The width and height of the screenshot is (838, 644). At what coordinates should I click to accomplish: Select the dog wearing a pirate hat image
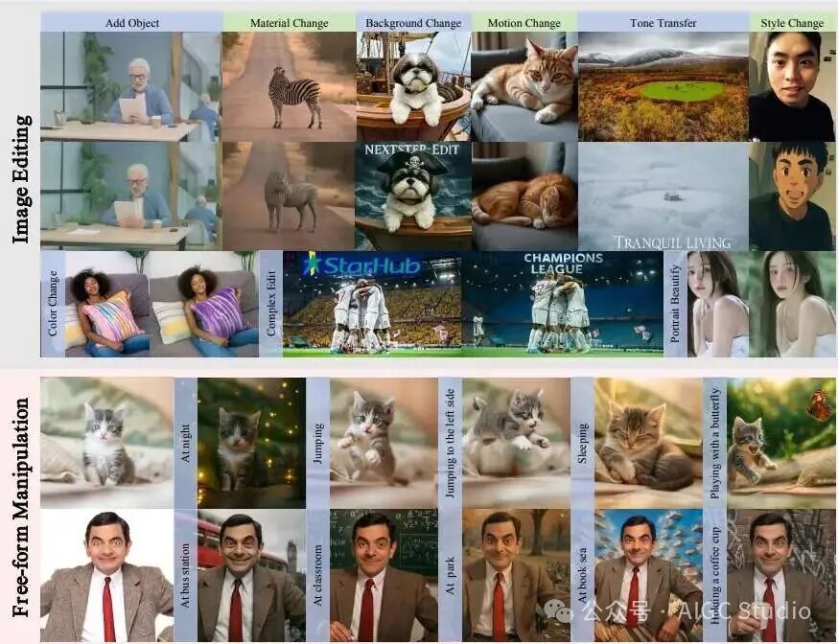click(413, 195)
